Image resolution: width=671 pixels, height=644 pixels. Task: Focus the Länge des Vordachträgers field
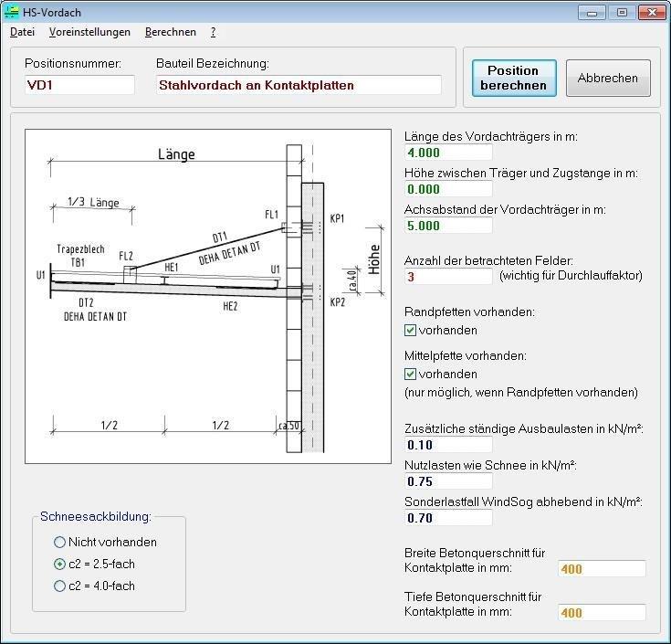tap(448, 153)
